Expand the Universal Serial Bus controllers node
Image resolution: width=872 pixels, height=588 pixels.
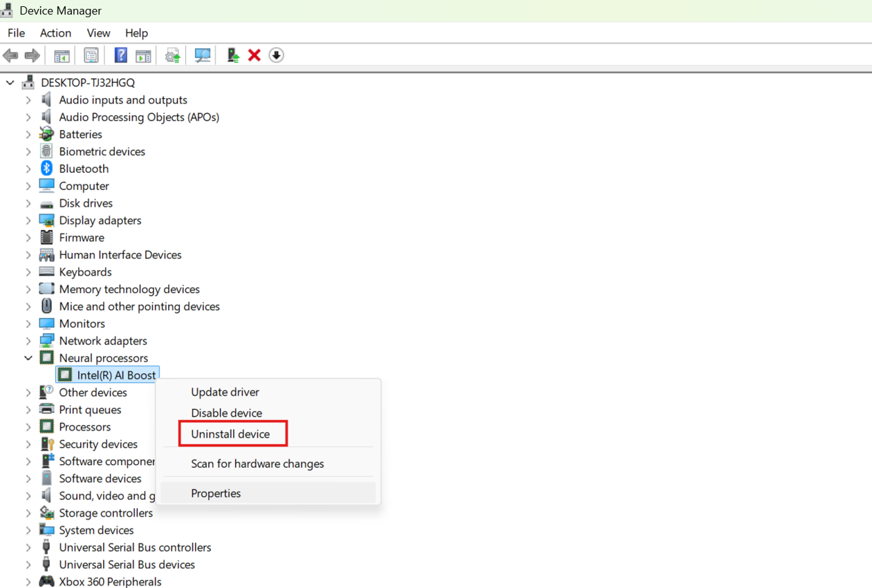tap(28, 547)
